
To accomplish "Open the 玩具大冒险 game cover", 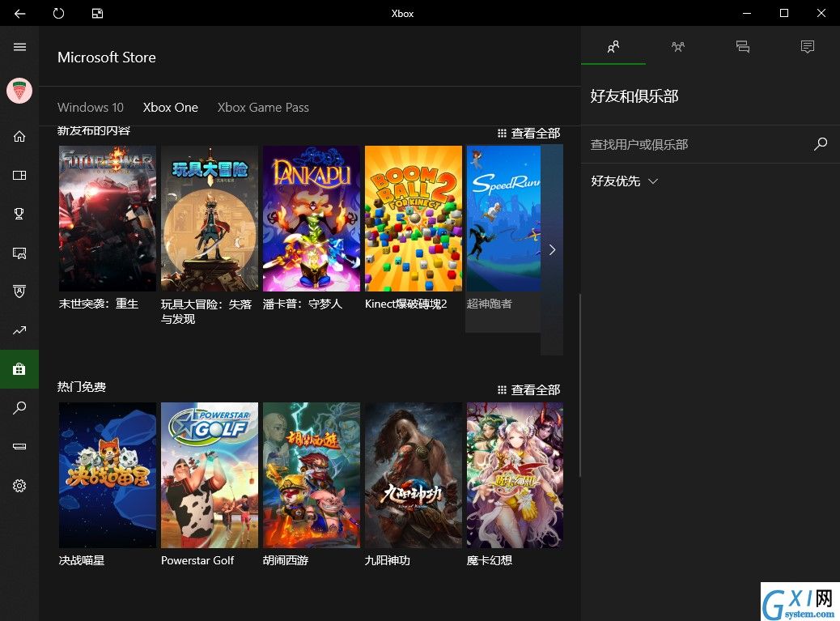I will point(210,219).
